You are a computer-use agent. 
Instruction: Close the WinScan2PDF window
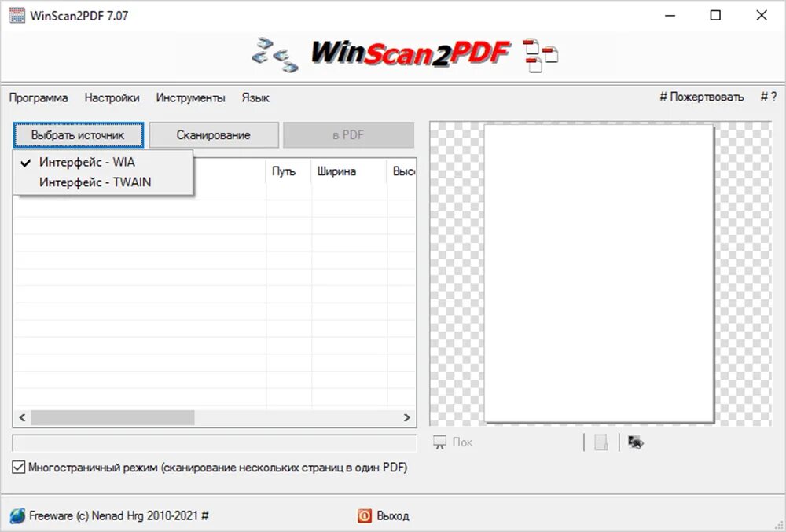click(x=762, y=16)
